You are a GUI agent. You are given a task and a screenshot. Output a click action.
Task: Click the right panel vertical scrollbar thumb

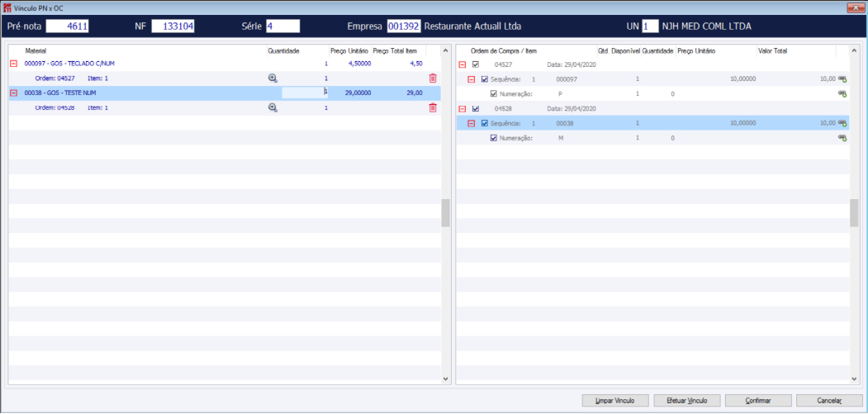click(854, 213)
